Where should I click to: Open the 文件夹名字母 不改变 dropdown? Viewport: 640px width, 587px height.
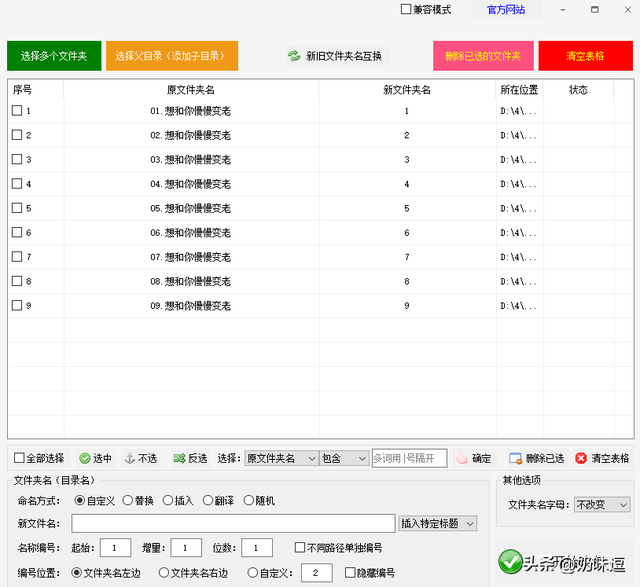[x=602, y=505]
